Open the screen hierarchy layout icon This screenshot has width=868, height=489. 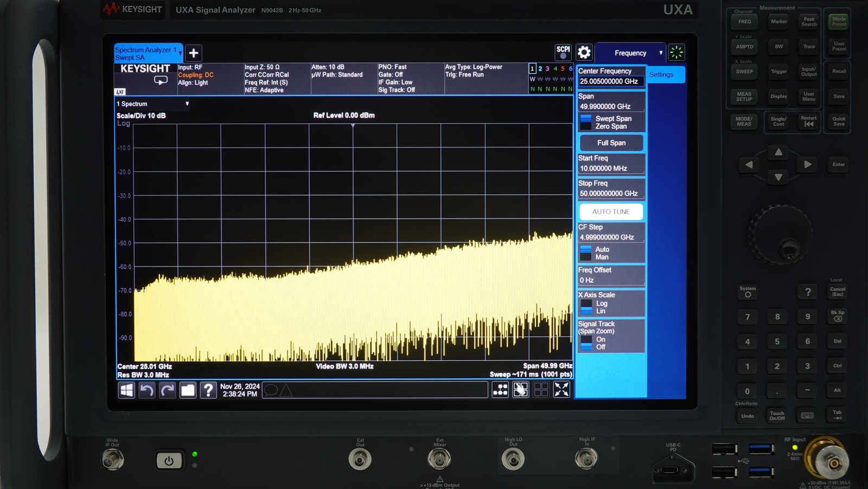500,389
